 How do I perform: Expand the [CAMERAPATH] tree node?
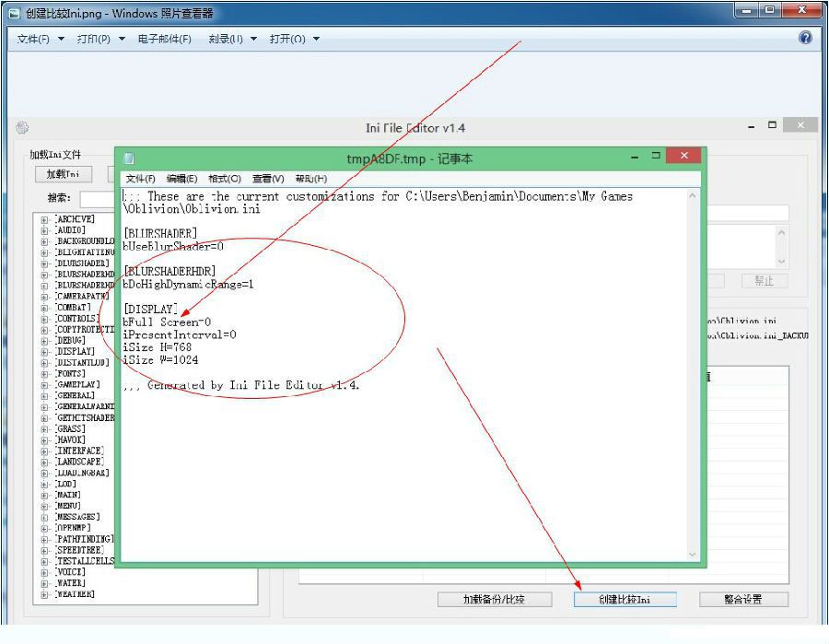coord(44,297)
